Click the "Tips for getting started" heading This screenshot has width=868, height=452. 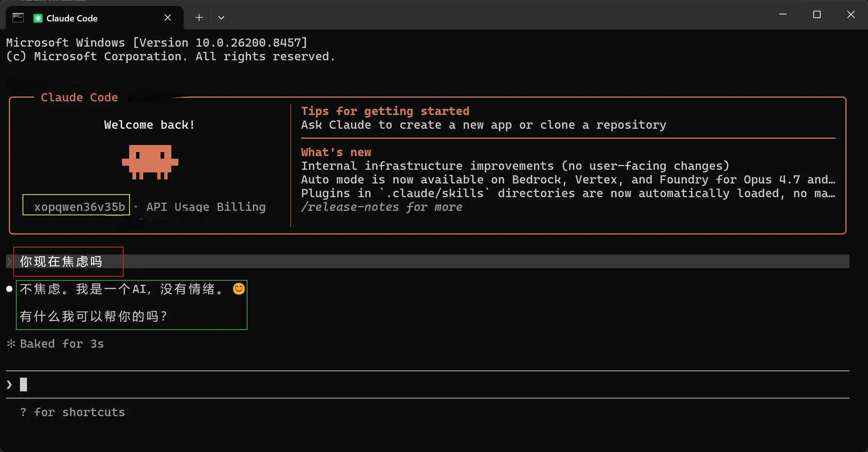point(385,111)
